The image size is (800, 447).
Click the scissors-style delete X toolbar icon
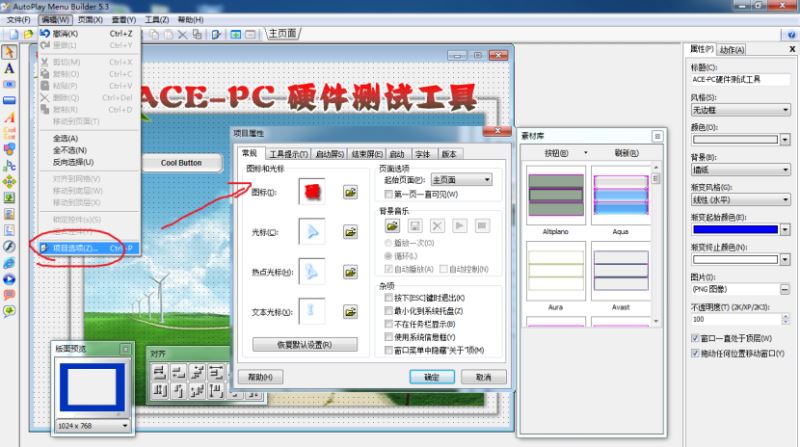pyautogui.click(x=182, y=35)
